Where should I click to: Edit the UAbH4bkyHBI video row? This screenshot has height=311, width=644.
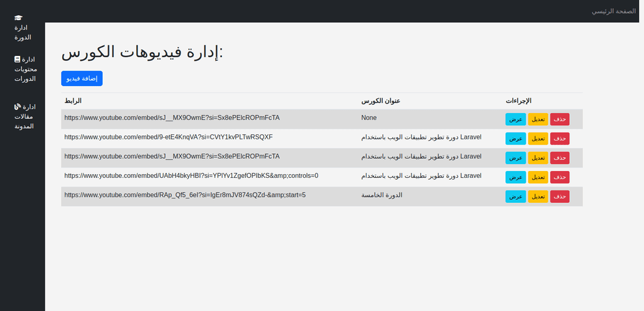[538, 177]
